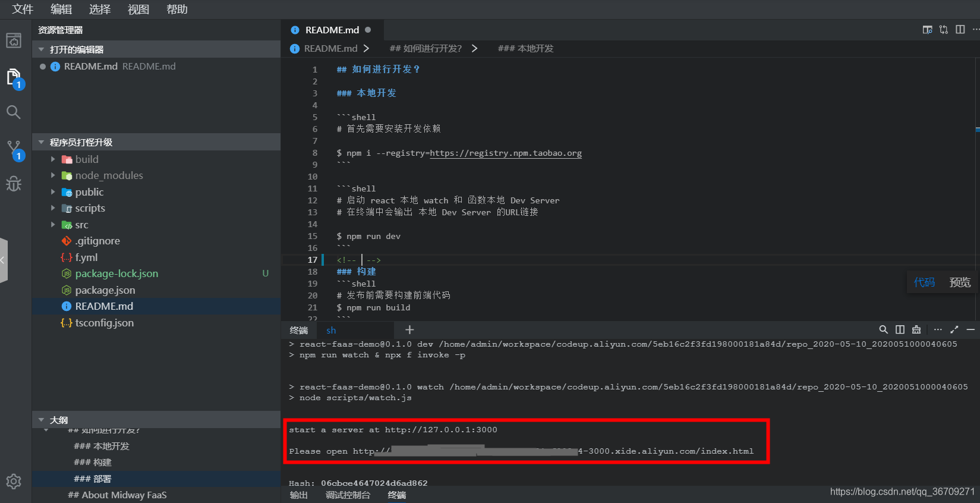Open the settings gear in activity bar
Image resolution: width=980 pixels, height=503 pixels.
point(14,481)
